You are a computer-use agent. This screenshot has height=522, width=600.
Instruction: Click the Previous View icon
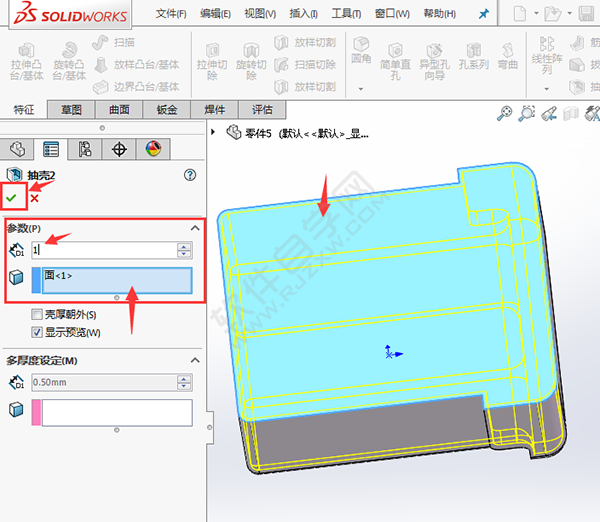tap(549, 114)
